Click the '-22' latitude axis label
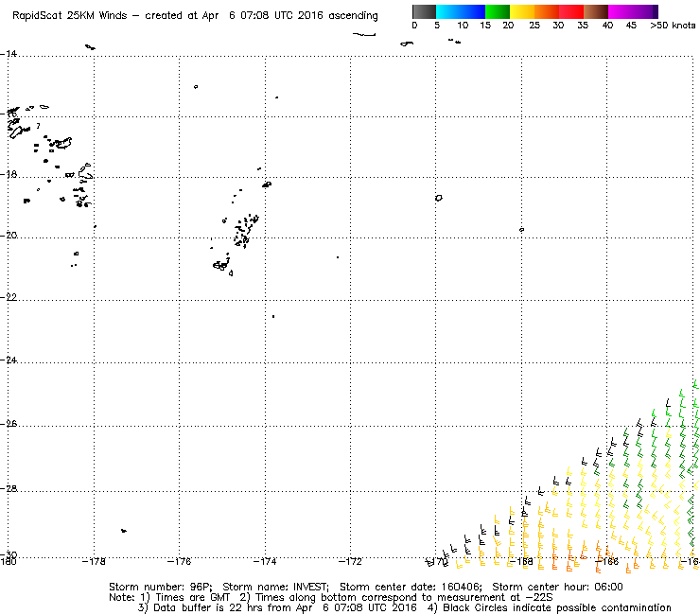The height and width of the screenshot is (615, 700). point(9,297)
